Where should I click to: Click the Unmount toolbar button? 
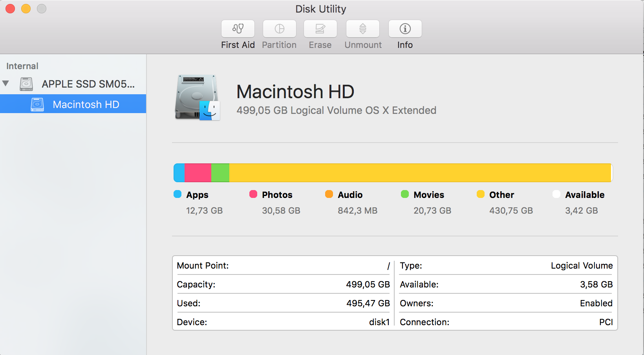[x=363, y=29]
